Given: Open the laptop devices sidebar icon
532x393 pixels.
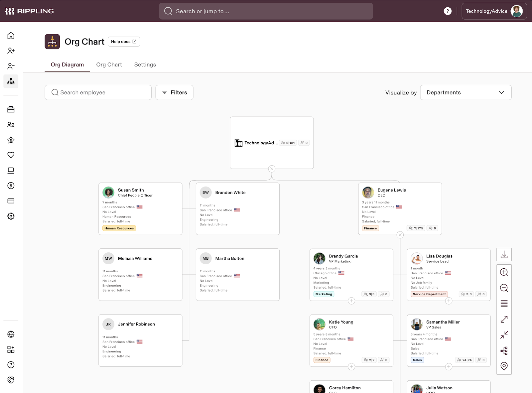Looking at the screenshot, I should point(11,170).
